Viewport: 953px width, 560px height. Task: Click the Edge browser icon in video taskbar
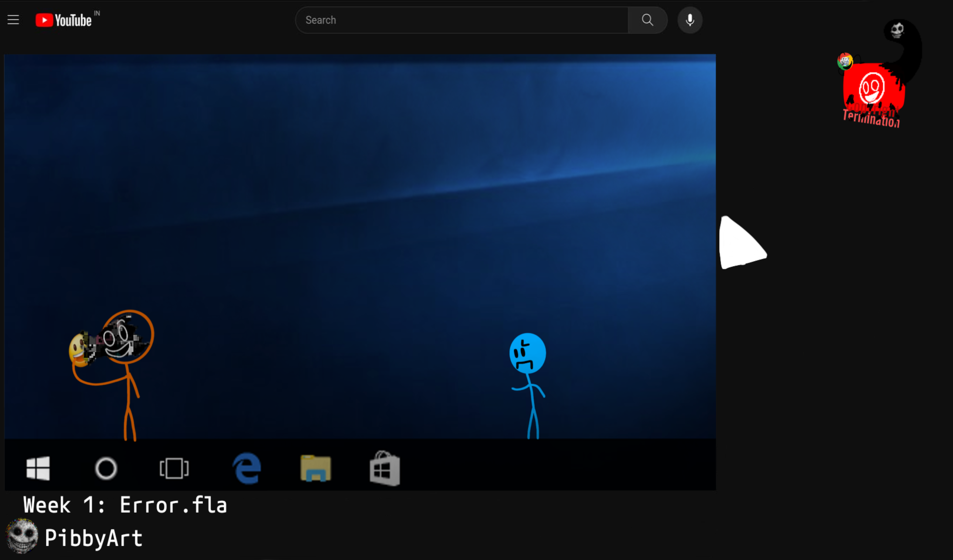coord(247,468)
